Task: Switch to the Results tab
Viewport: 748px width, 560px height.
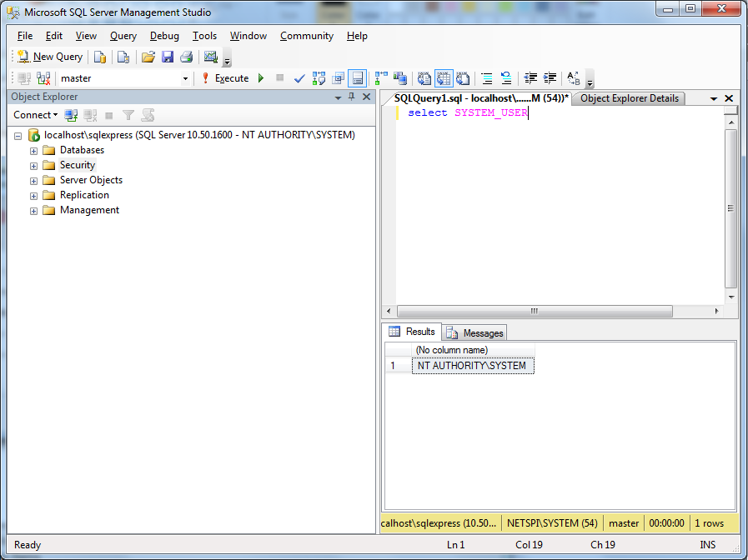Action: point(412,332)
